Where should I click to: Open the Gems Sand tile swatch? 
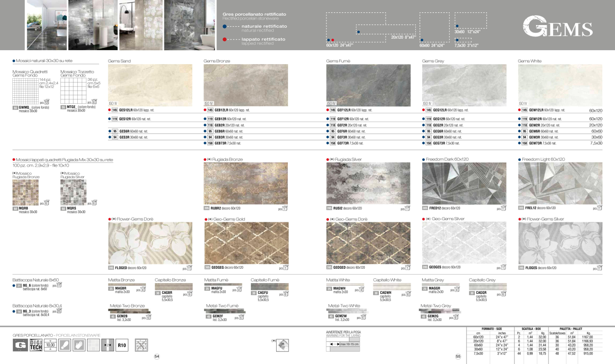tap(150, 85)
